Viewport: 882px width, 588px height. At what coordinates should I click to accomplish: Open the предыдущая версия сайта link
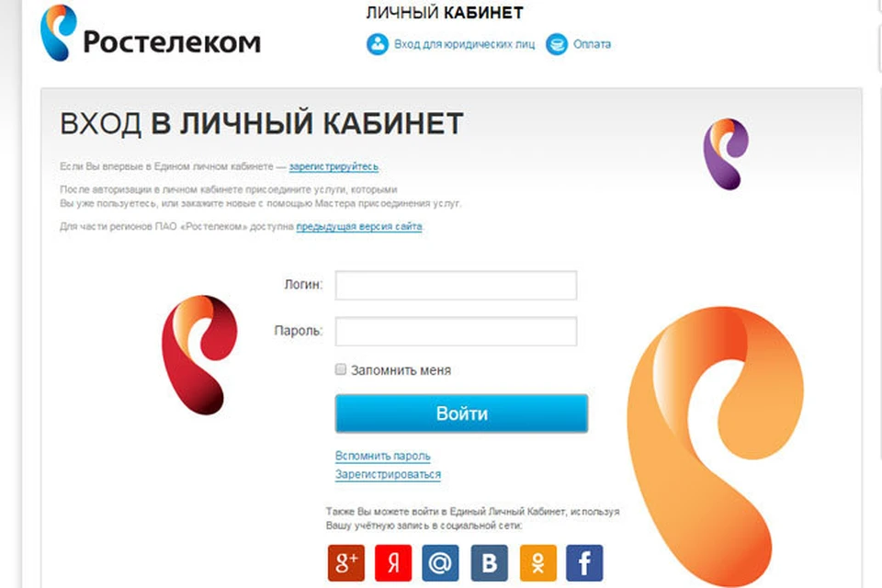(359, 226)
